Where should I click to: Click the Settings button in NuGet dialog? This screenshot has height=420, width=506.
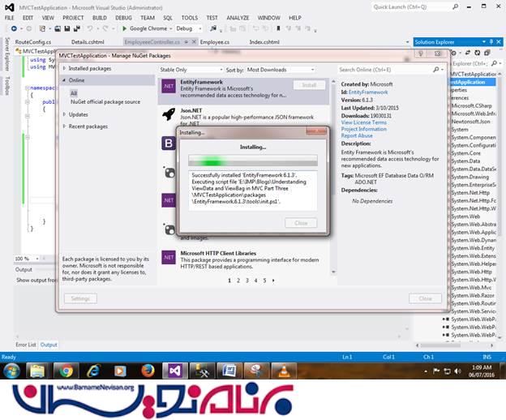[79, 298]
